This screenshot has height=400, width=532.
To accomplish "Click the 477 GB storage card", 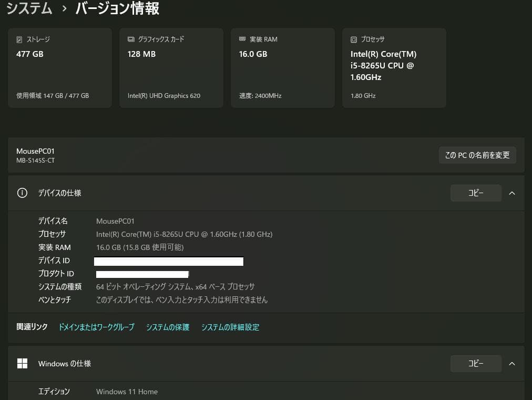I will click(x=59, y=67).
